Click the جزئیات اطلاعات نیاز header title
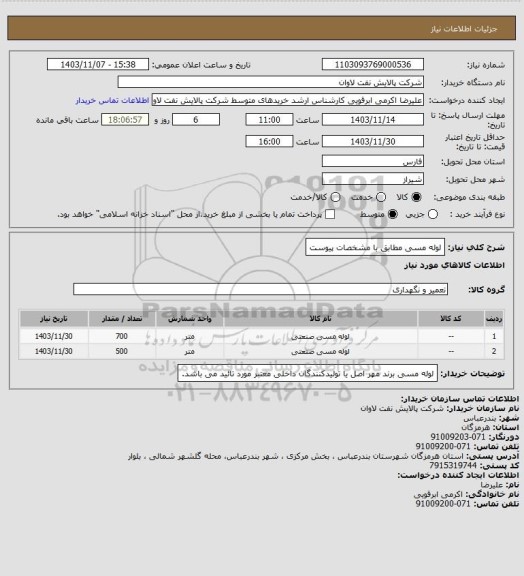524x576 pixels. click(x=464, y=29)
